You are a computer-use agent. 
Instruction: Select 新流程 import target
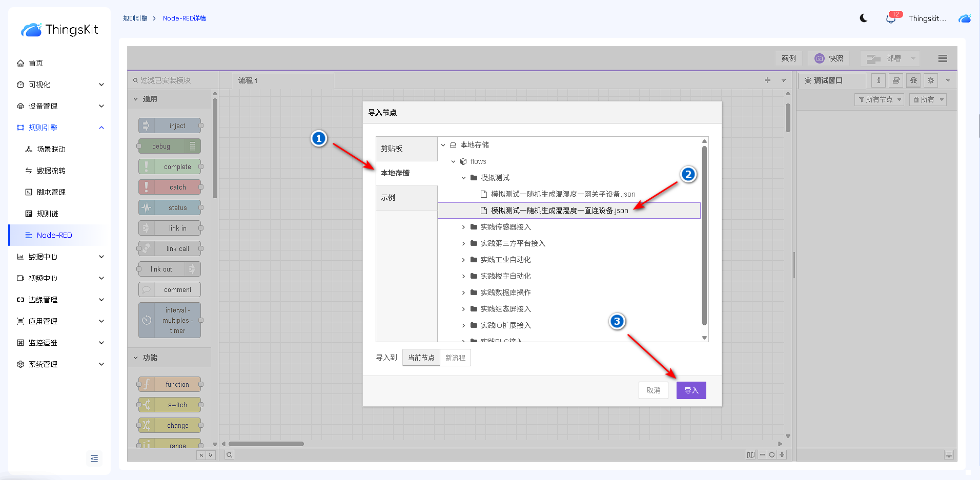point(455,358)
